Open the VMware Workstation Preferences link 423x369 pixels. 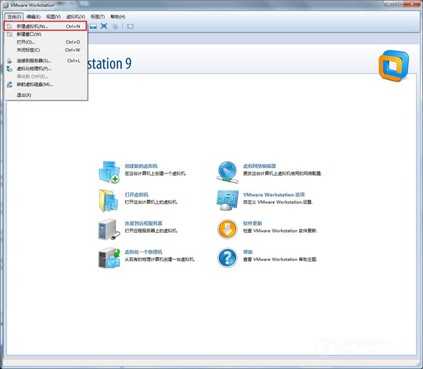[274, 195]
